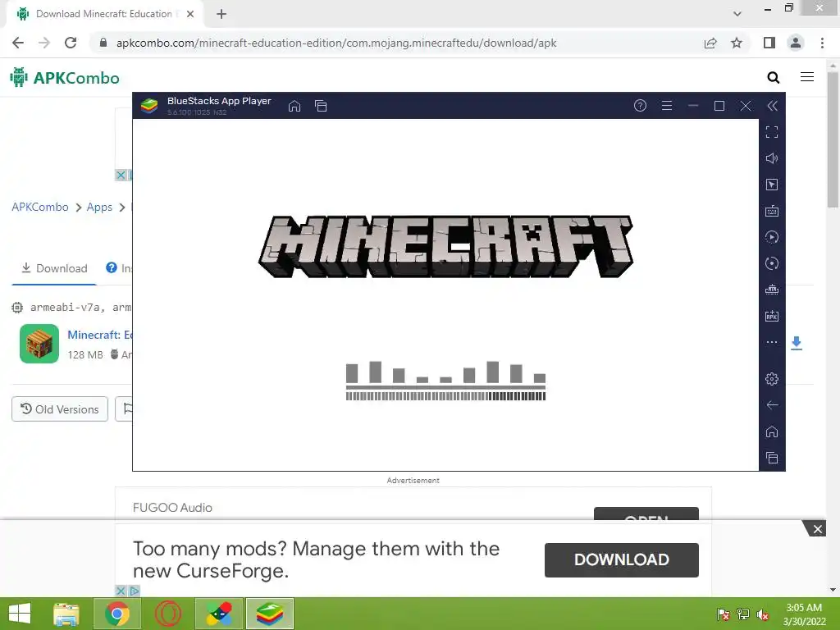Click the address bar URL
The width and height of the screenshot is (840, 630).
pyautogui.click(x=336, y=43)
